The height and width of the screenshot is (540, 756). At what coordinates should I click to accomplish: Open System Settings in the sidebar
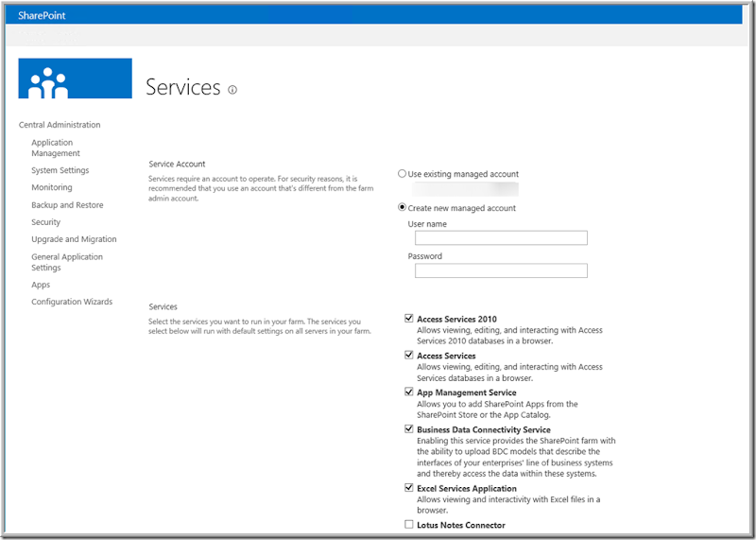click(60, 170)
